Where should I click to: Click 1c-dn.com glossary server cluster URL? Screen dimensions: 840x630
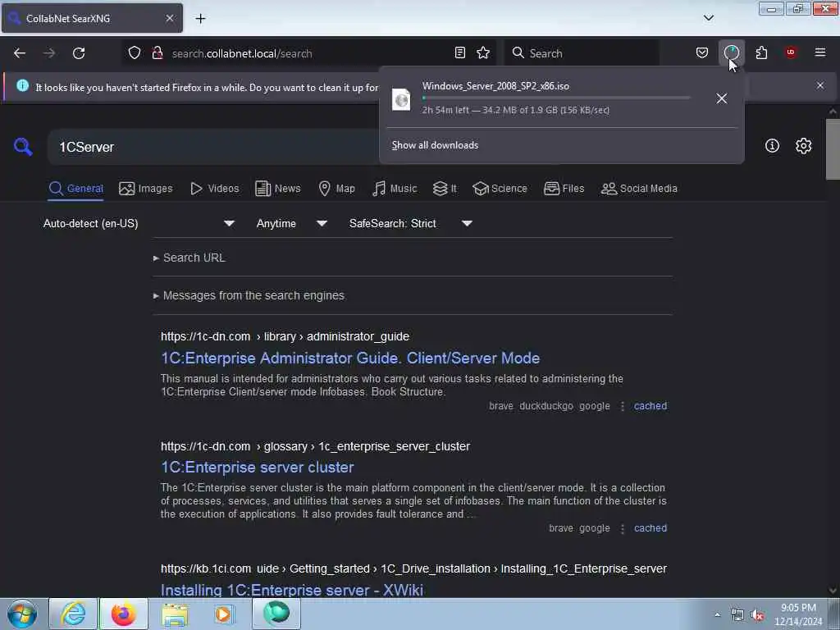(x=315, y=446)
